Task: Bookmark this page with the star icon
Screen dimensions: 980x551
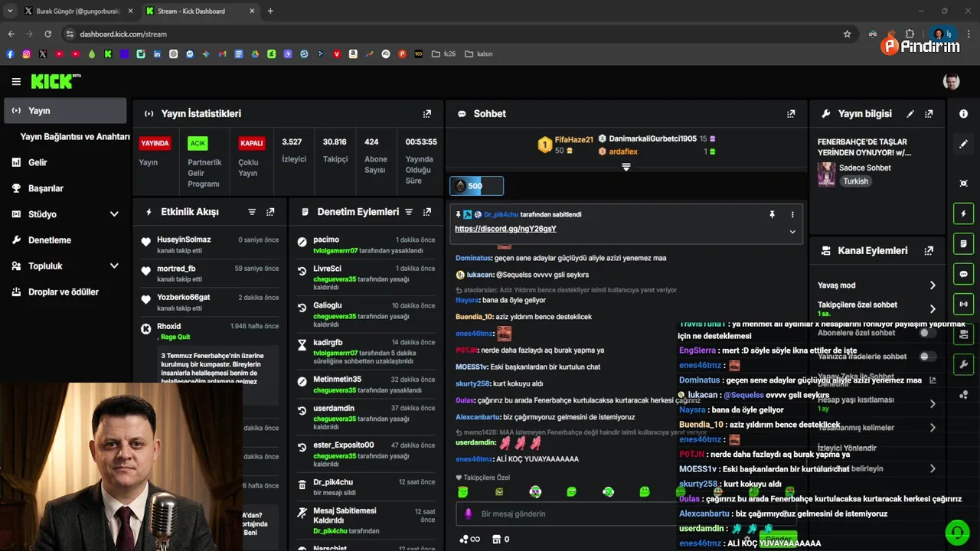Action: 847,34
